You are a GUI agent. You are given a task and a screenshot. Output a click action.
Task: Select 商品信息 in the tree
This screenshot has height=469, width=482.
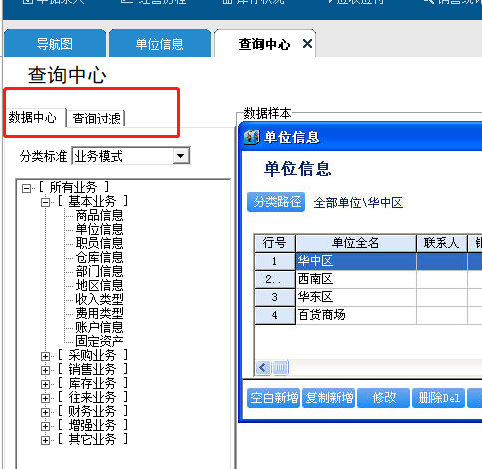point(99,215)
